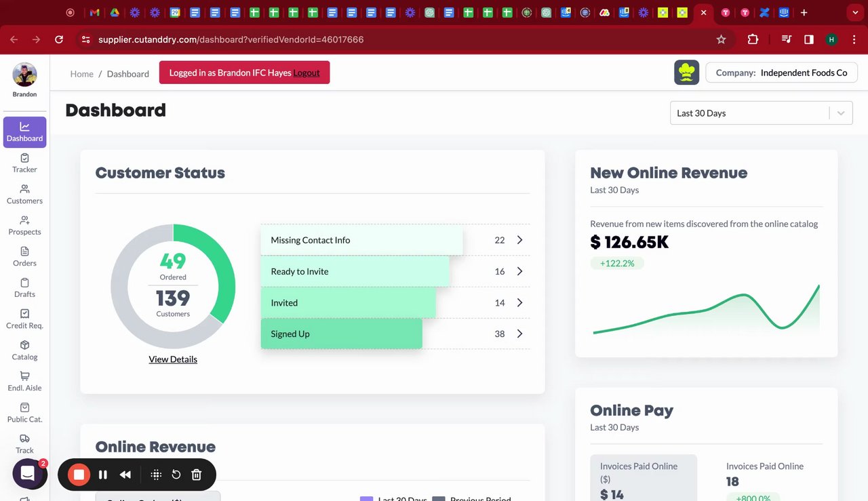The height and width of the screenshot is (501, 868).
Task: Click the Missing Contact Info bar
Action: pos(361,240)
